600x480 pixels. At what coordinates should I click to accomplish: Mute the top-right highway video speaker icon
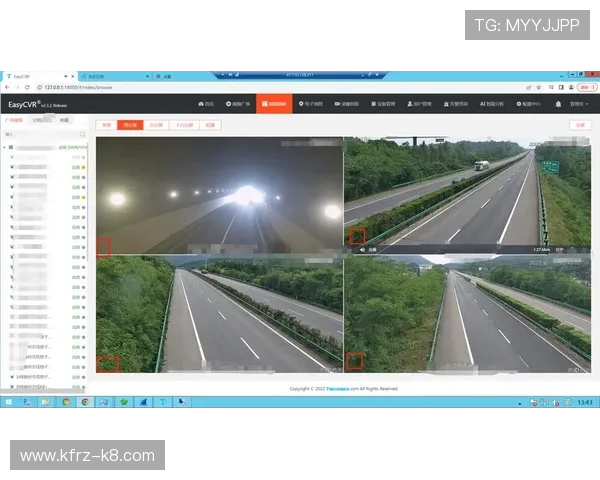tap(362, 249)
